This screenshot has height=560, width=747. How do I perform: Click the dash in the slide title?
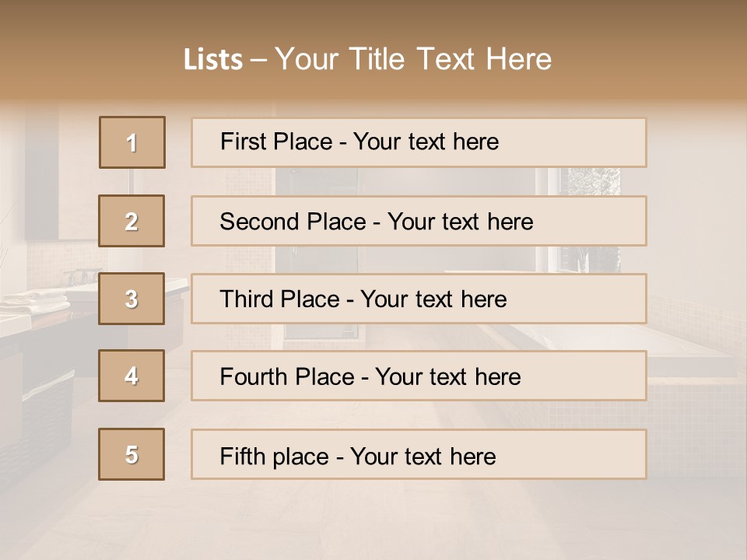pyautogui.click(x=258, y=61)
